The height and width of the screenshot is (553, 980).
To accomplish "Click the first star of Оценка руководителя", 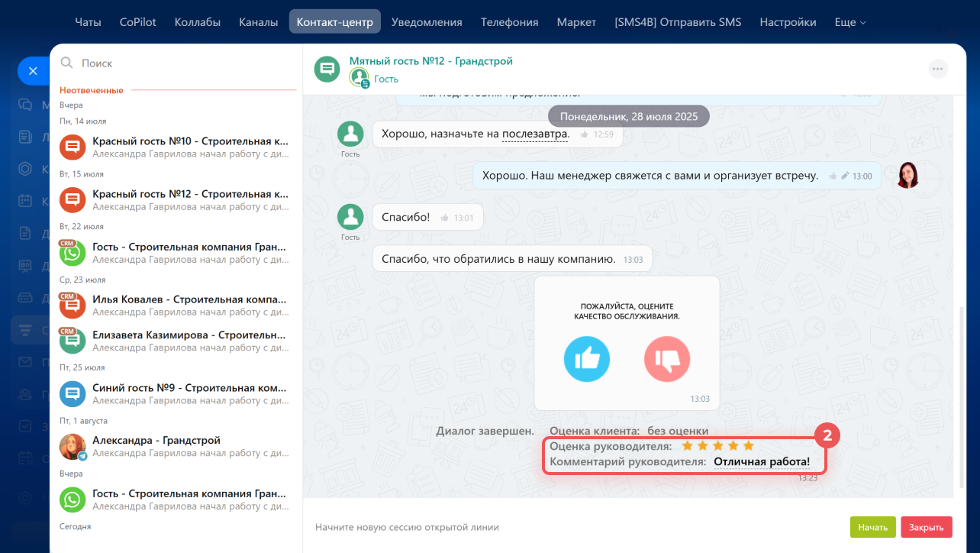I will tap(688, 445).
